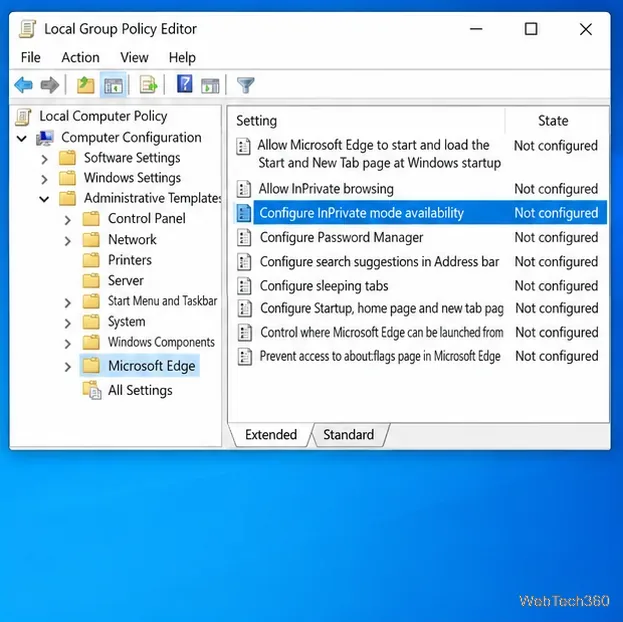Screen dimensions: 623x622
Task: Open the Action menu
Action: tap(80, 58)
